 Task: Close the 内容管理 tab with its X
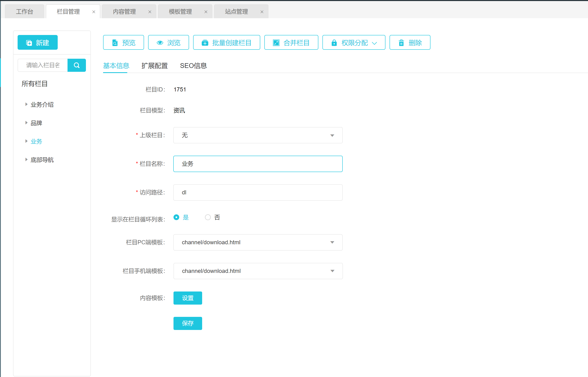point(150,12)
